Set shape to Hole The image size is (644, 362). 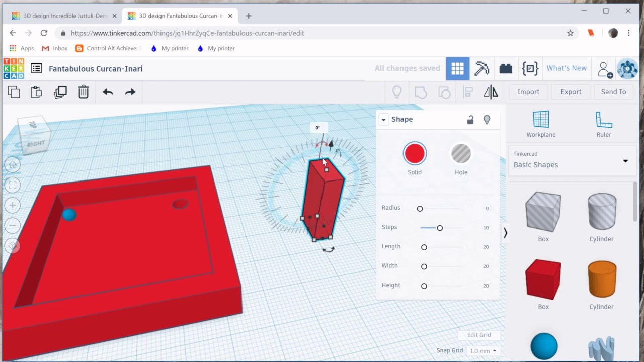click(461, 154)
